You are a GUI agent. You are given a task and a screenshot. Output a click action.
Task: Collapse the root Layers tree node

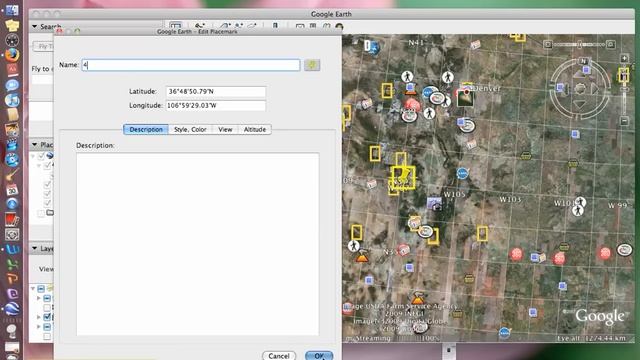[x=33, y=289]
